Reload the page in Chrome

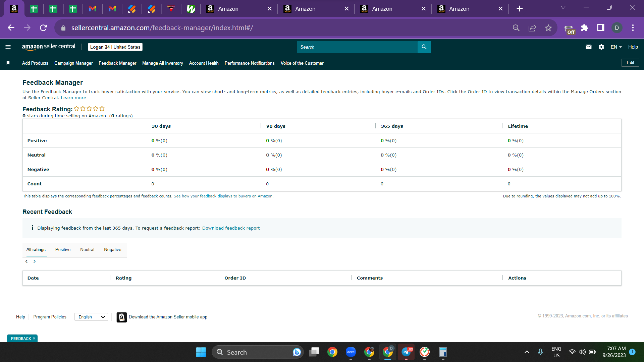click(x=43, y=28)
